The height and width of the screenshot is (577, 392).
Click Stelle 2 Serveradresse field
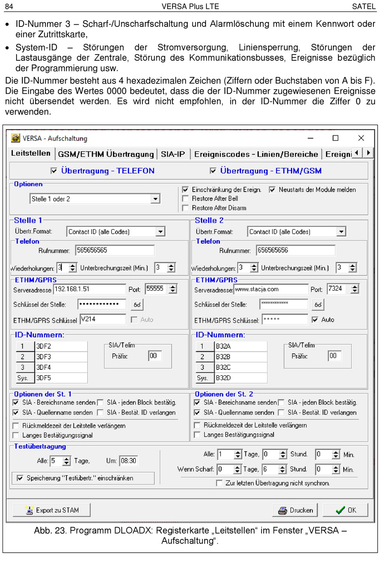[271, 289]
